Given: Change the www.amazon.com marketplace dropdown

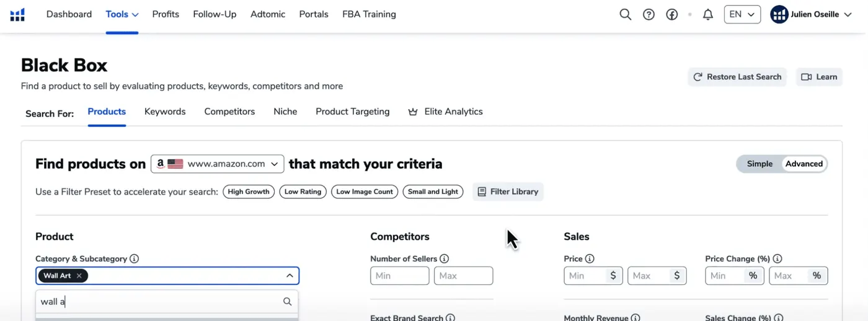Looking at the screenshot, I should pyautogui.click(x=218, y=164).
